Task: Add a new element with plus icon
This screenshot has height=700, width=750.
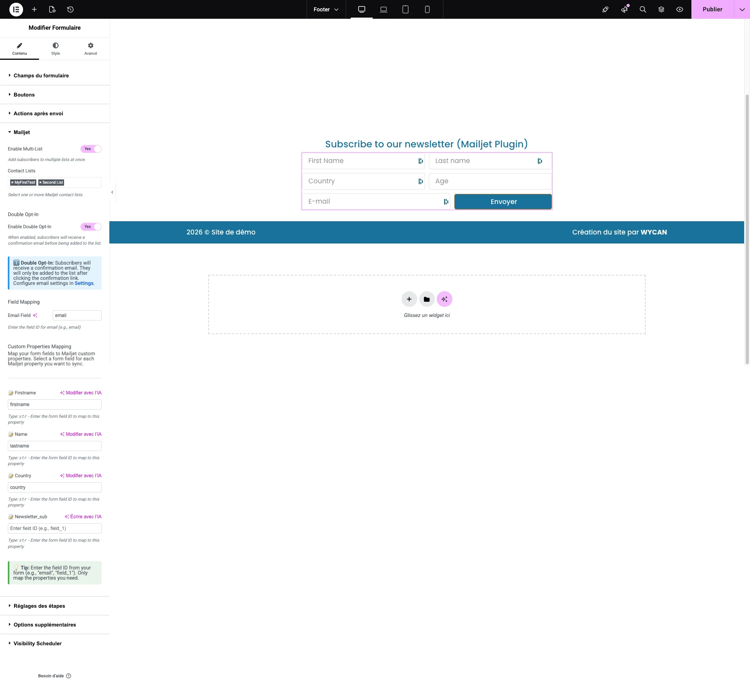Action: 34,9
